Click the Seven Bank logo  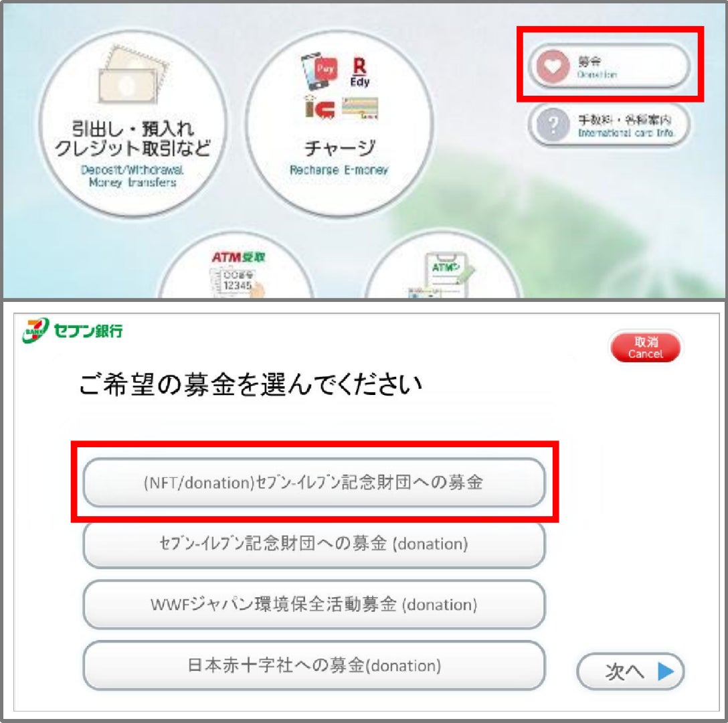pos(72,330)
